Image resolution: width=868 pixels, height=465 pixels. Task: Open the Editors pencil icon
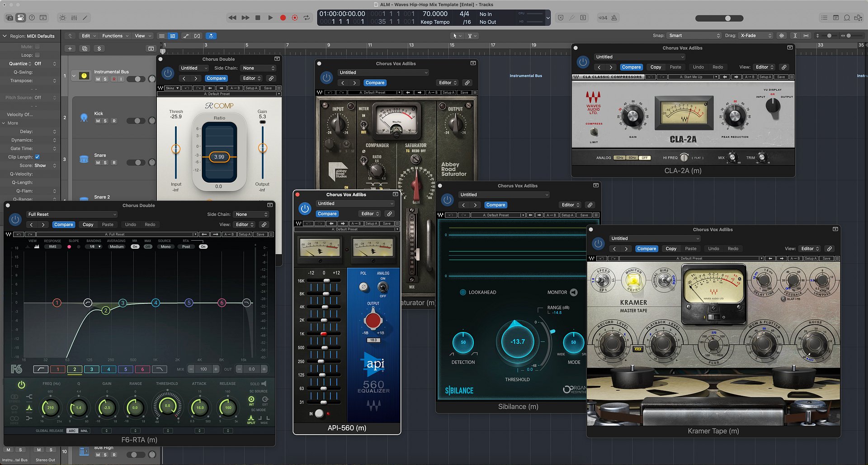pos(85,18)
